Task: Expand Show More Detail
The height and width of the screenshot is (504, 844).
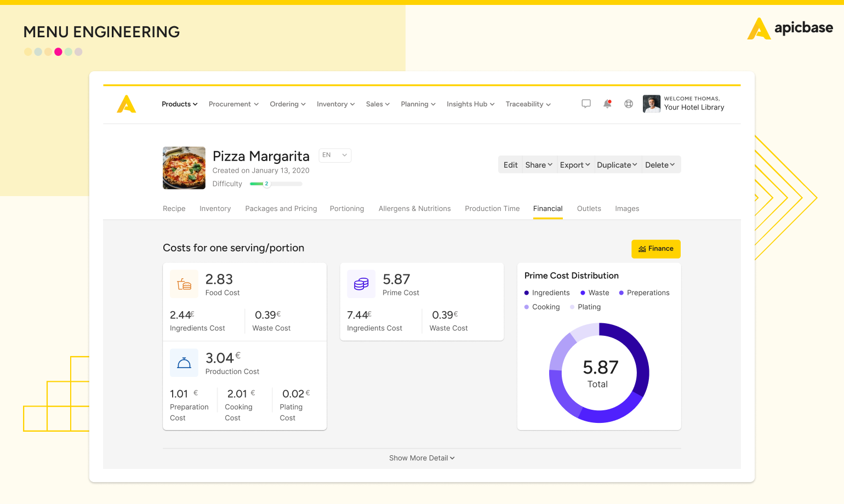Action: click(422, 458)
